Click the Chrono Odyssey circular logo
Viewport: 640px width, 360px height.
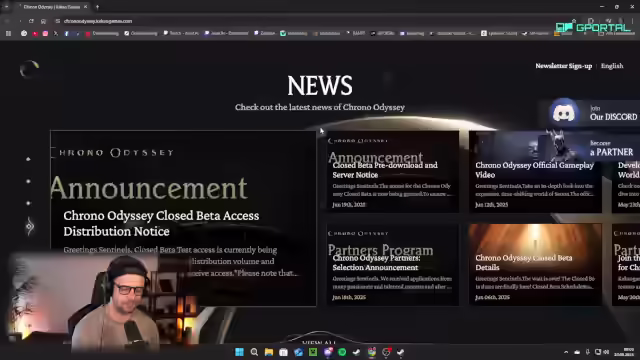[29, 69]
